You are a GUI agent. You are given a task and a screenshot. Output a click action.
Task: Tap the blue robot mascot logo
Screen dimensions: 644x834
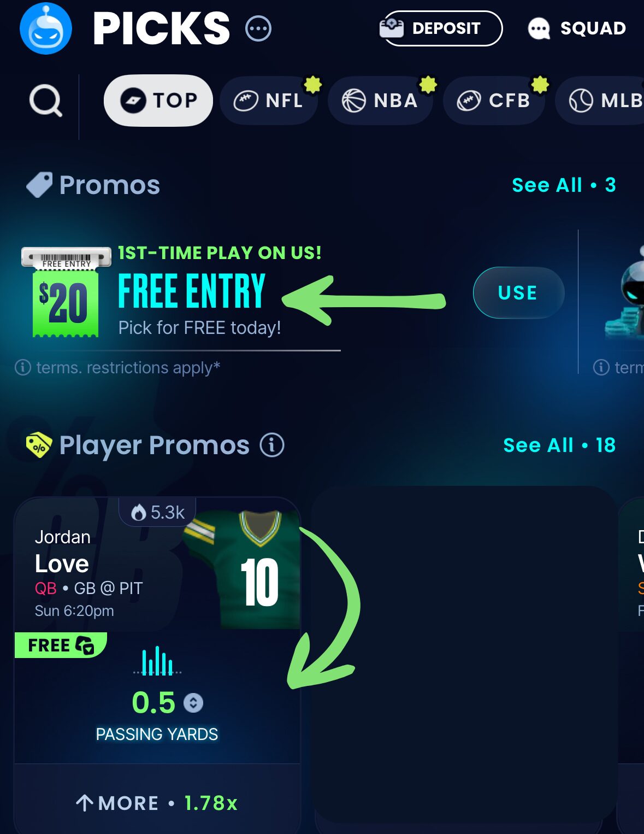pyautogui.click(x=46, y=29)
